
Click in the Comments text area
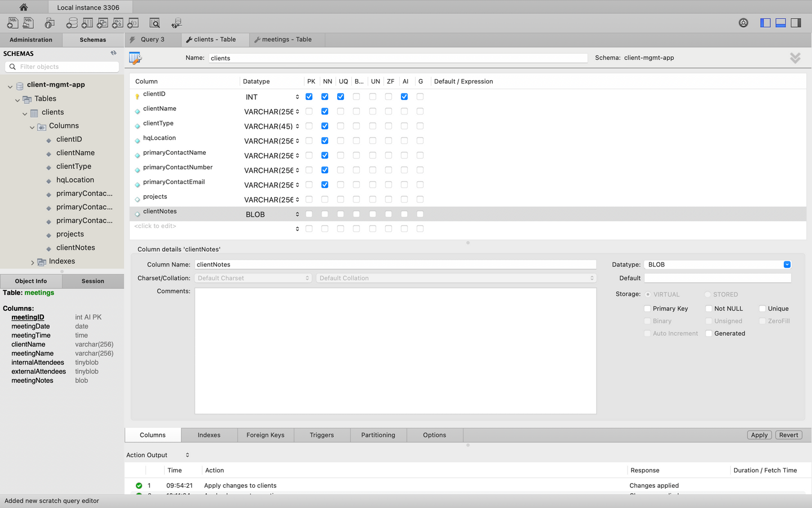[395, 351]
